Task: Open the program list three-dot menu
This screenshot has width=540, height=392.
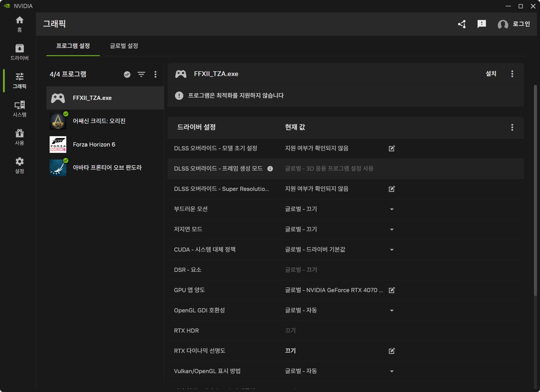Action: coord(155,74)
